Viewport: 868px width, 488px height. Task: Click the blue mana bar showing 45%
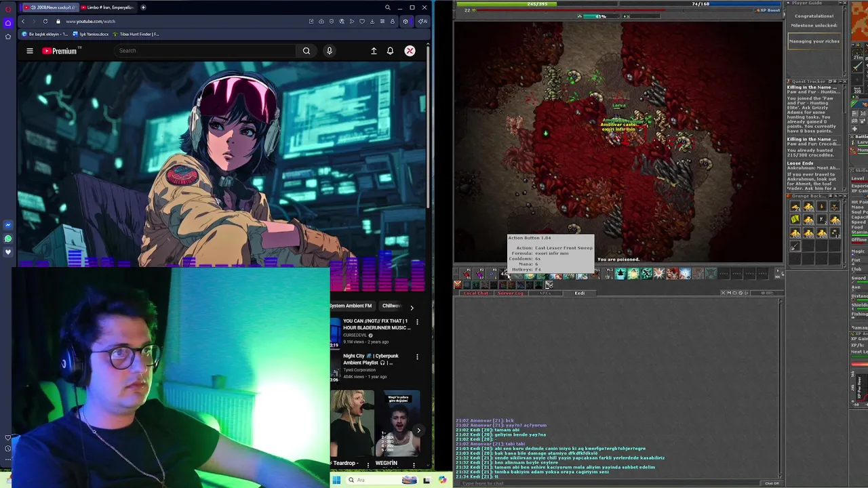(600, 16)
